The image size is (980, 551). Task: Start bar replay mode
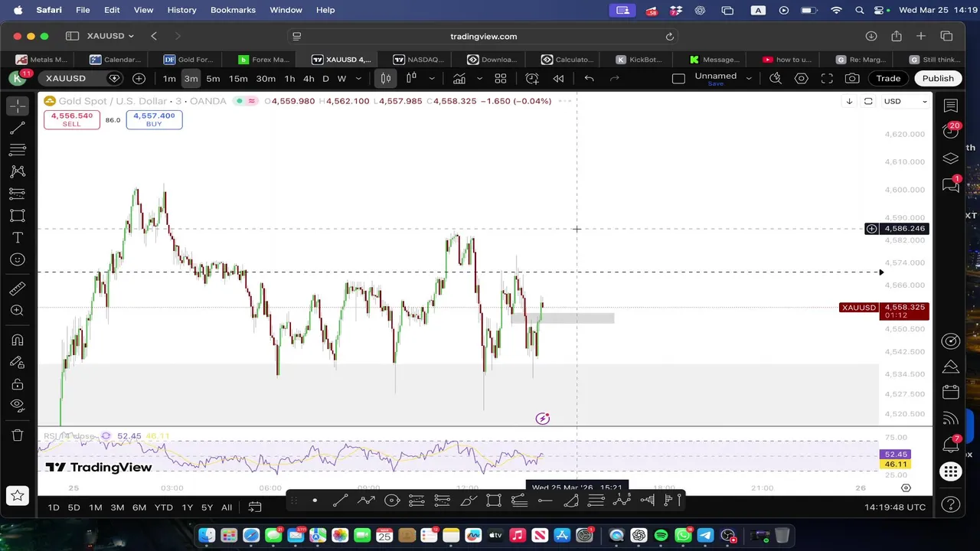pyautogui.click(x=559, y=78)
